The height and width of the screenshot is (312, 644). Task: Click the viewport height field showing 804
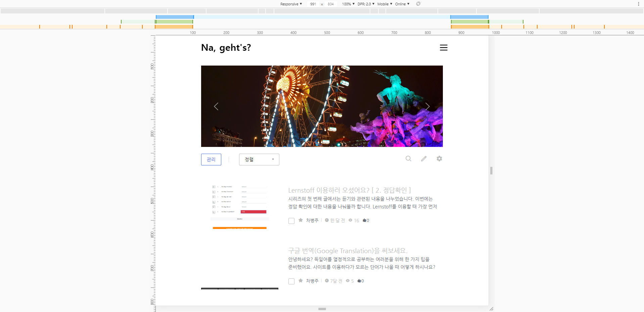click(x=331, y=4)
